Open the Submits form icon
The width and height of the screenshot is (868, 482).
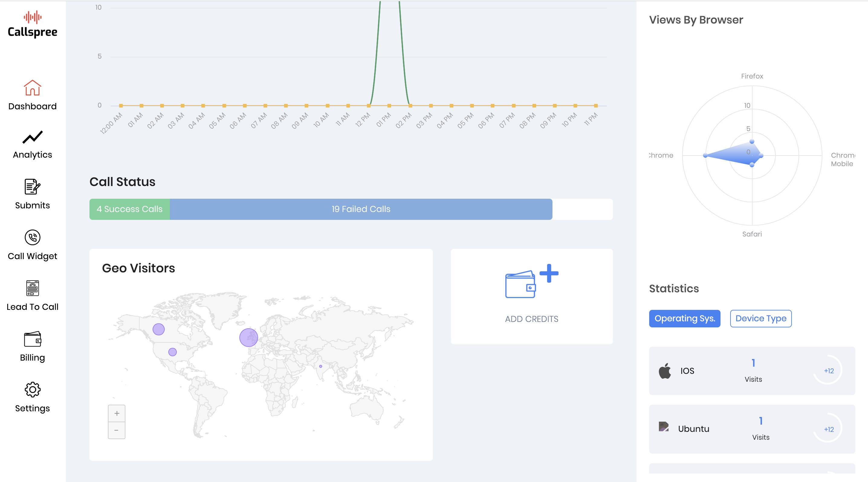(32, 186)
